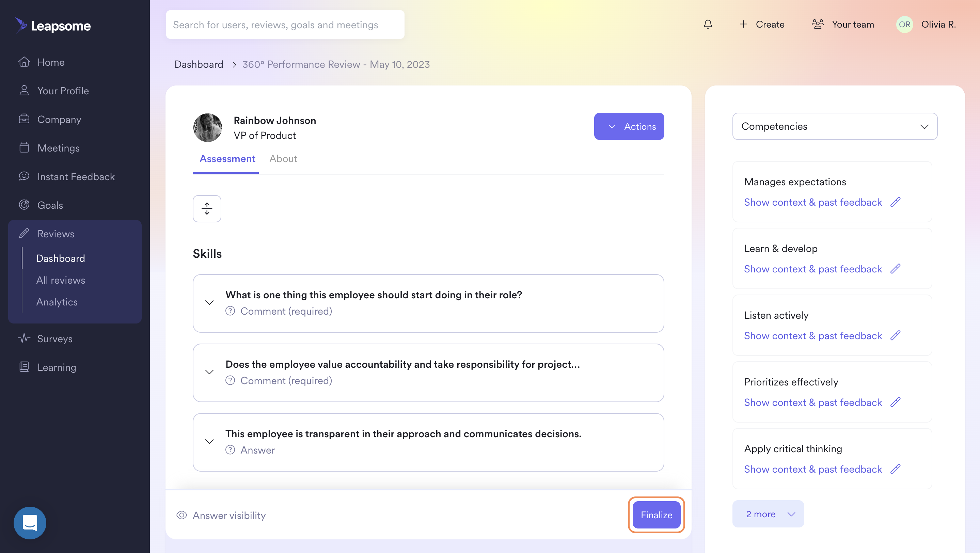Switch to the Assessment tab
Screen dimensions: 980x553
point(227,159)
